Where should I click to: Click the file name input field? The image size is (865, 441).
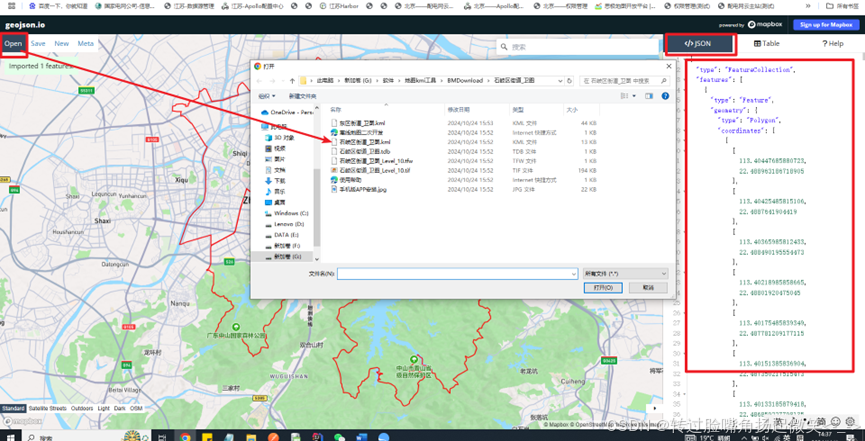(x=454, y=274)
